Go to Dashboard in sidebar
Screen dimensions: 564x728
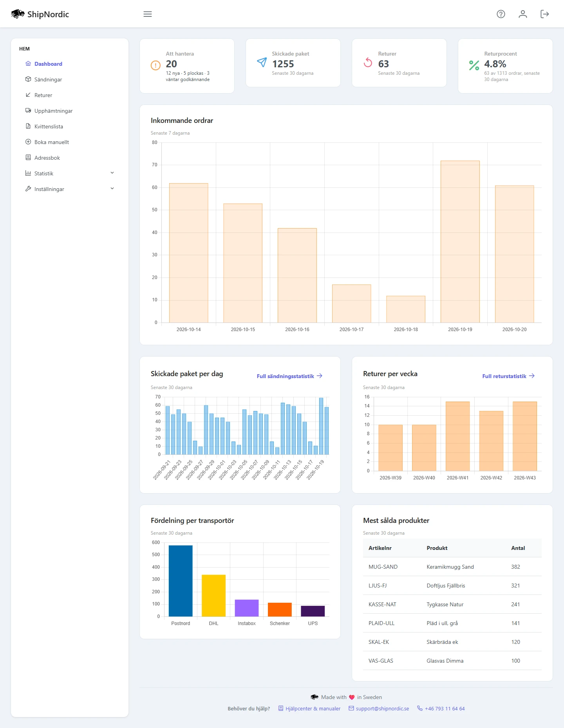point(48,64)
